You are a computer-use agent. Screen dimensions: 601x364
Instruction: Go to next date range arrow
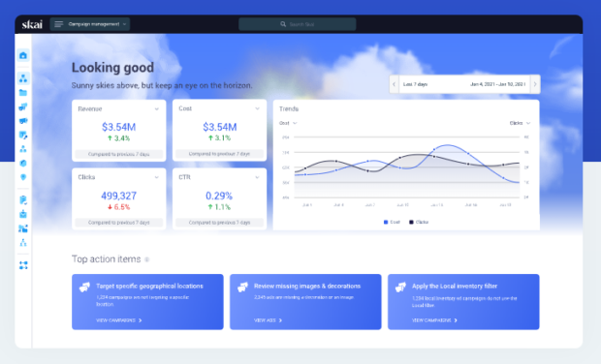pos(535,84)
